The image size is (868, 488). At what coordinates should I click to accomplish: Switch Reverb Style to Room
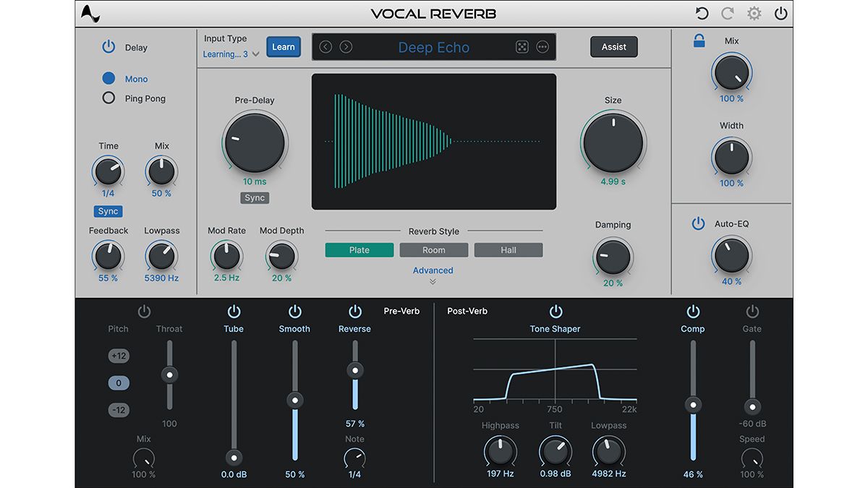click(x=433, y=249)
